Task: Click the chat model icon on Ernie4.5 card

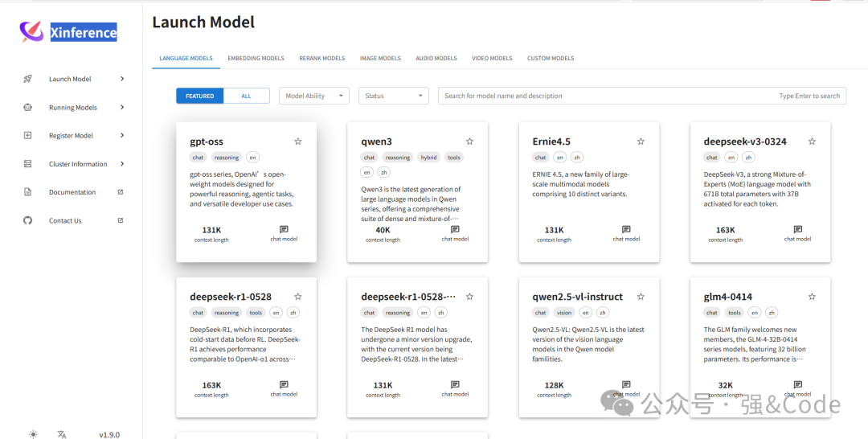Action: (x=626, y=229)
